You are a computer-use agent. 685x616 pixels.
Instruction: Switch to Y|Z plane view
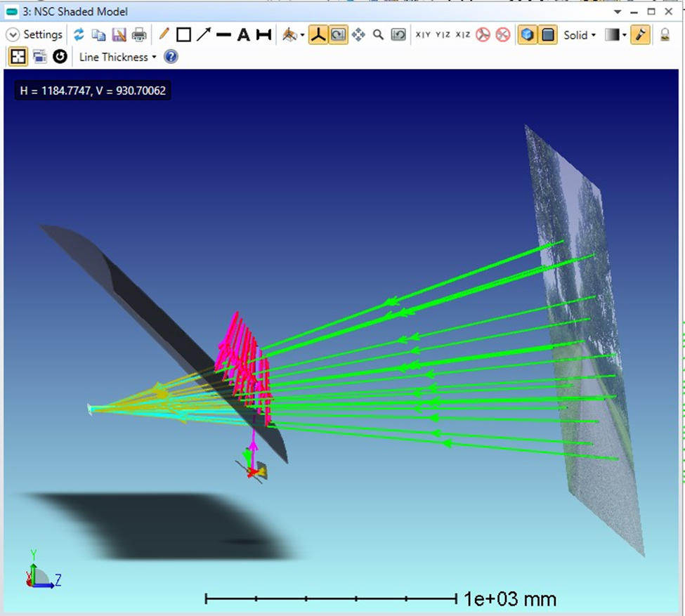443,34
